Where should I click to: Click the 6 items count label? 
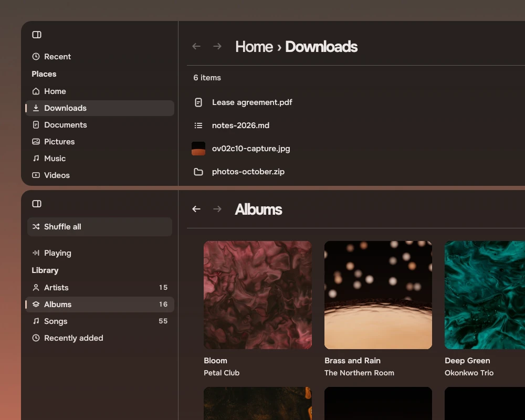[x=207, y=78]
